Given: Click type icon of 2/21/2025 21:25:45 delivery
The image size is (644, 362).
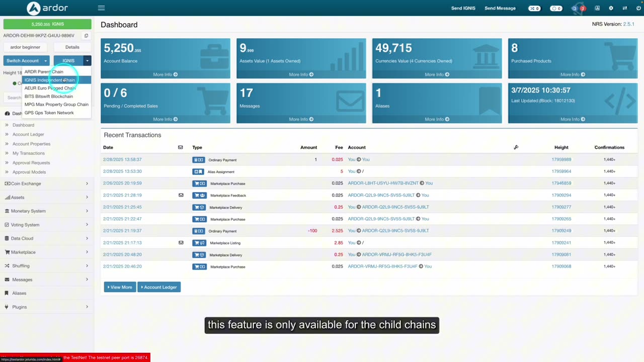Looking at the screenshot, I should coord(199,207).
